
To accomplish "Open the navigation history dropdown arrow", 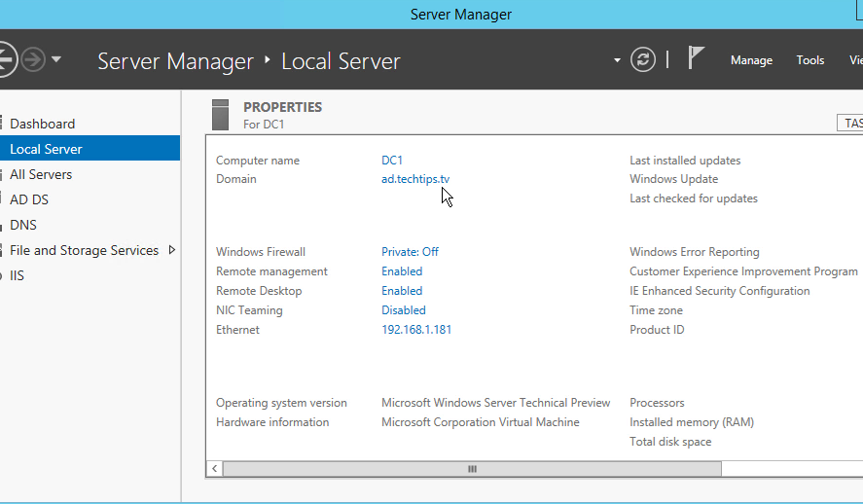I will pyautogui.click(x=56, y=59).
